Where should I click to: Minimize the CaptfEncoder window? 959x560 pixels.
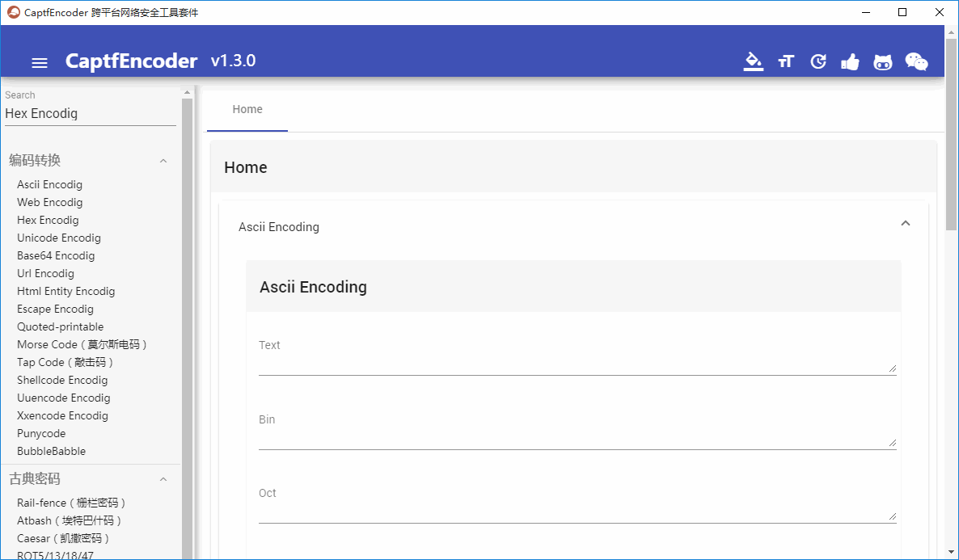pyautogui.click(x=865, y=12)
